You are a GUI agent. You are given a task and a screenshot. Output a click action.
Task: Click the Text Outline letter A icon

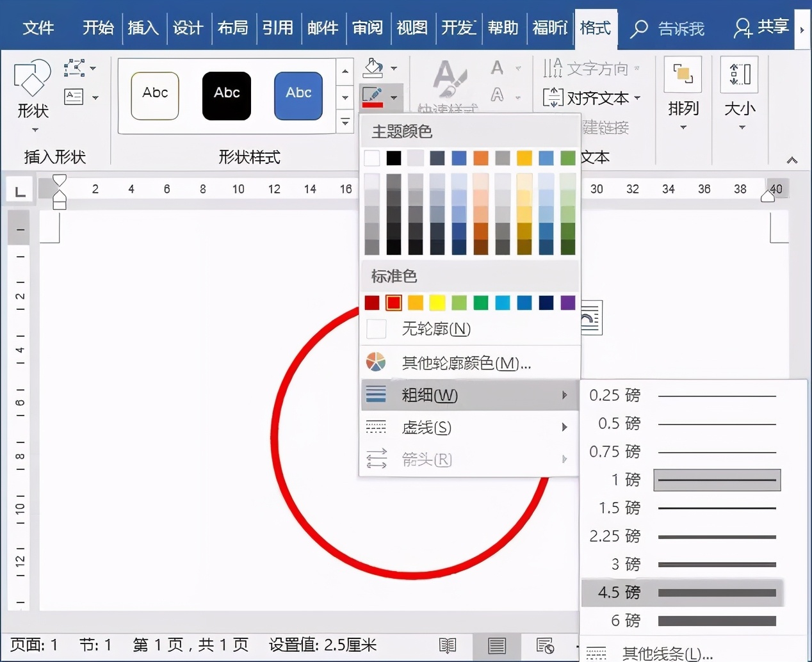(x=497, y=95)
